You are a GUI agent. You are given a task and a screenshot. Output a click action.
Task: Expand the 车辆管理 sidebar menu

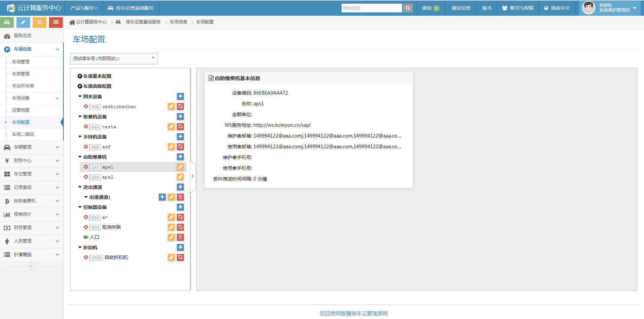[32, 147]
